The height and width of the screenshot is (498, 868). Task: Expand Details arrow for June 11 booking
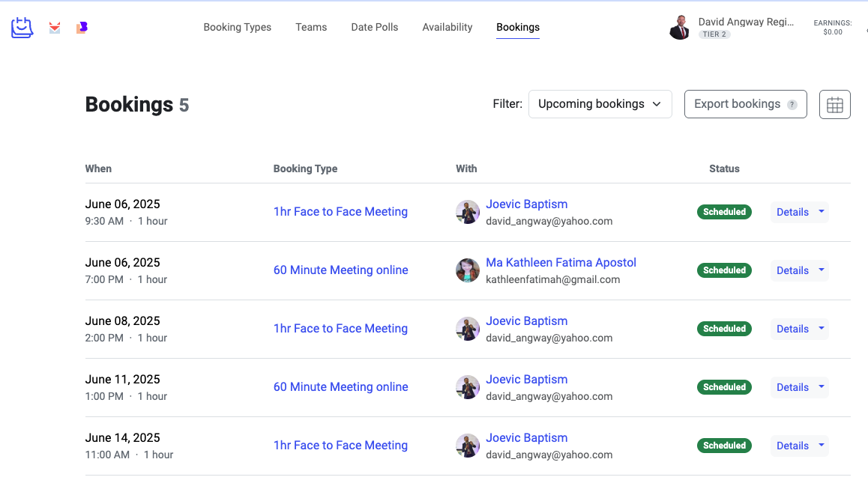[x=822, y=387]
